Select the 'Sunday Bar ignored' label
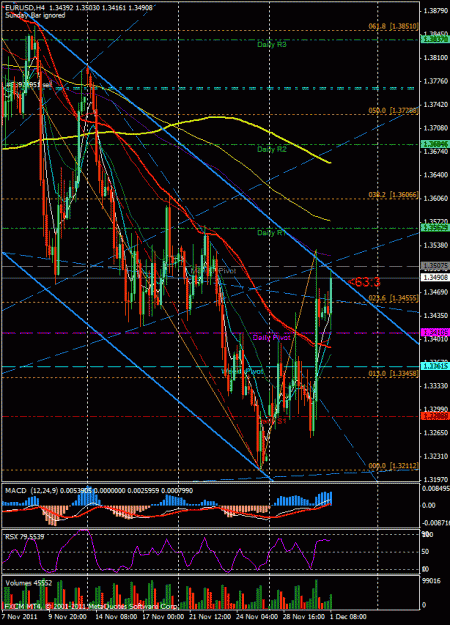This screenshot has height=625, width=450. pyautogui.click(x=35, y=15)
